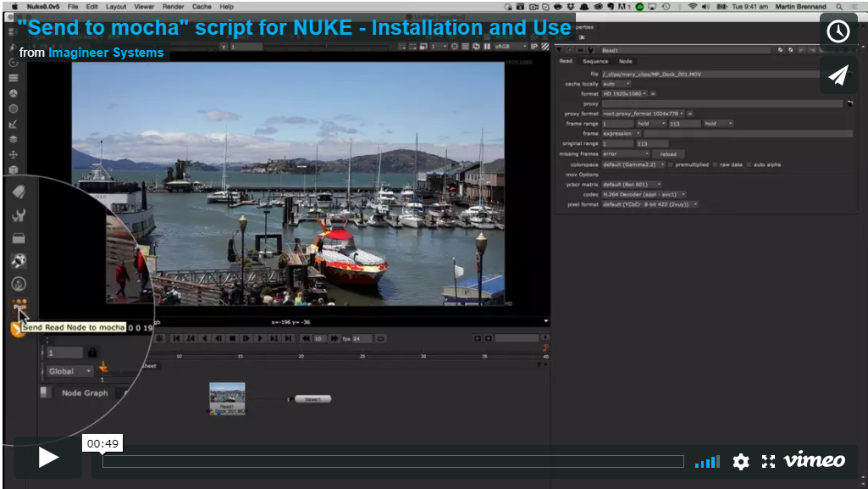
Task: Open the cache locally dropdown
Action: point(616,84)
